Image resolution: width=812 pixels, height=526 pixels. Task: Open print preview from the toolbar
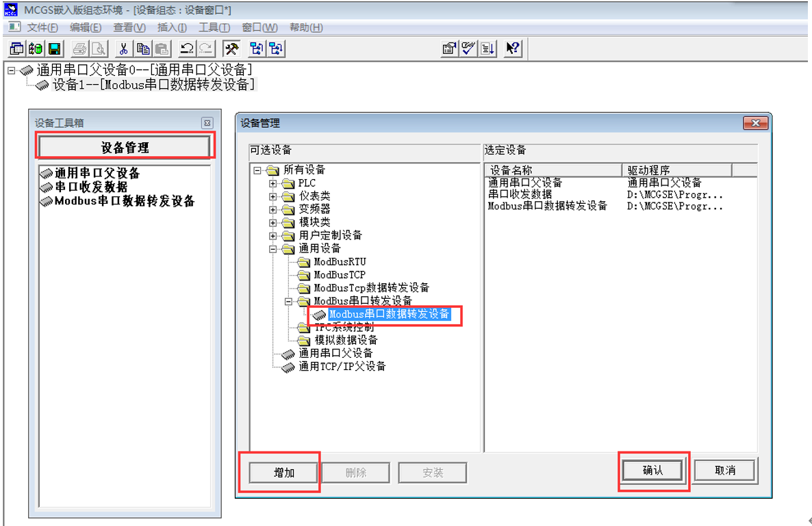coord(99,49)
